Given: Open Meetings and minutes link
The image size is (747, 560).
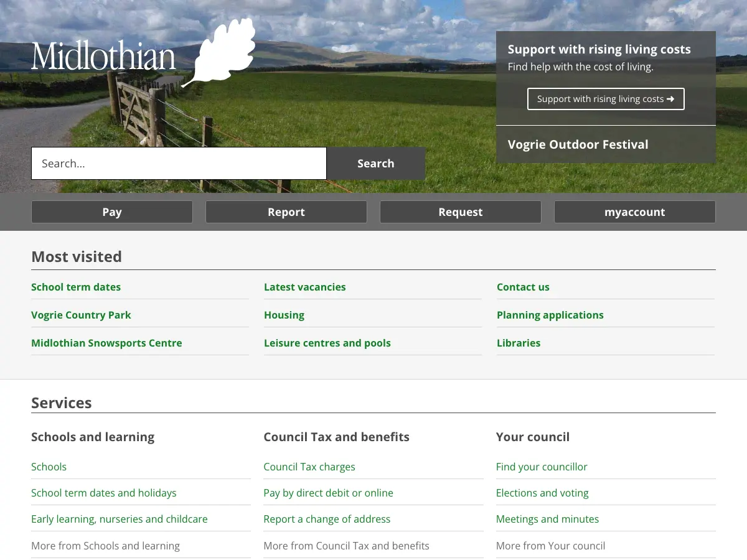Looking at the screenshot, I should point(547,519).
